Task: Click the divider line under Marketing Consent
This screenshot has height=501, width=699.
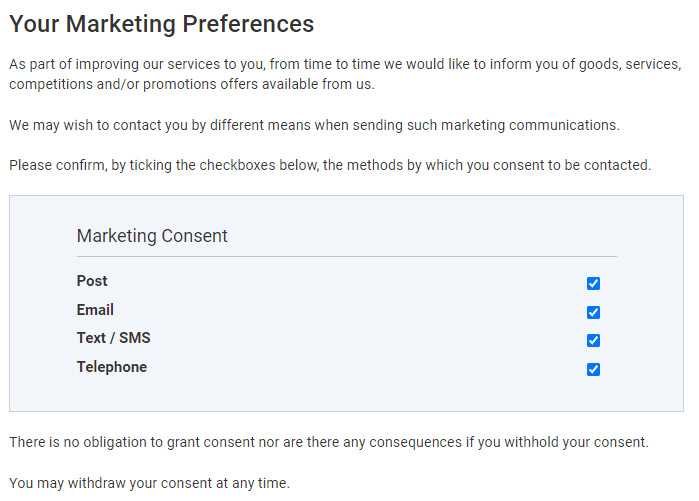Action: pos(347,256)
